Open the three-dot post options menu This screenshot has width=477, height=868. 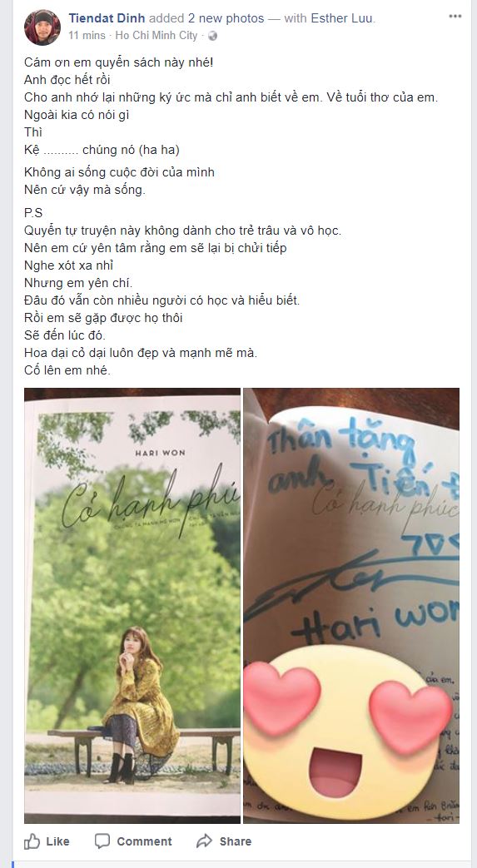tap(455, 16)
